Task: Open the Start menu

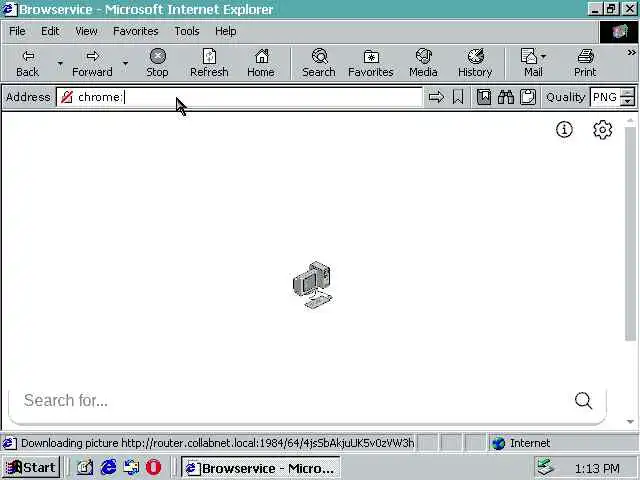Action: pyautogui.click(x=31, y=467)
